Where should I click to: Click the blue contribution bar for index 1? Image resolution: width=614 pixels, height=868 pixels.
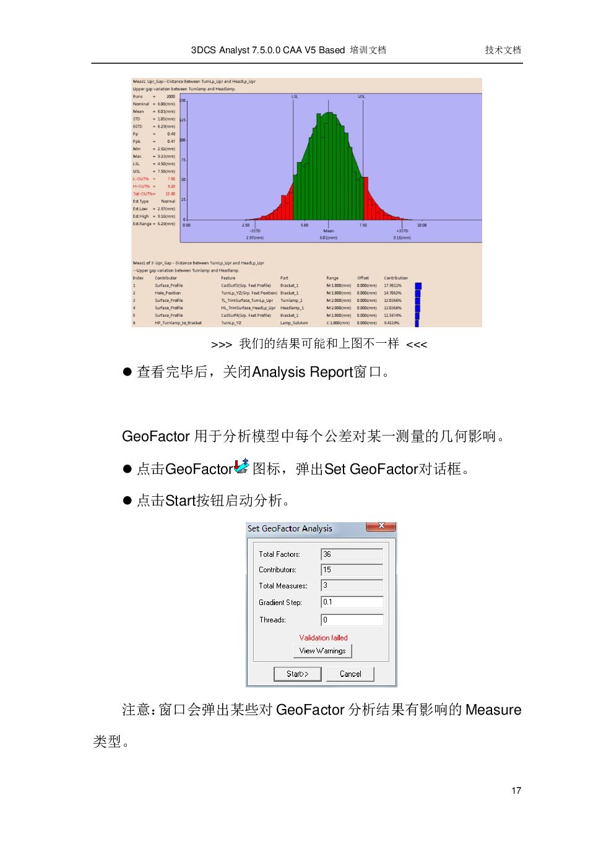(x=418, y=286)
